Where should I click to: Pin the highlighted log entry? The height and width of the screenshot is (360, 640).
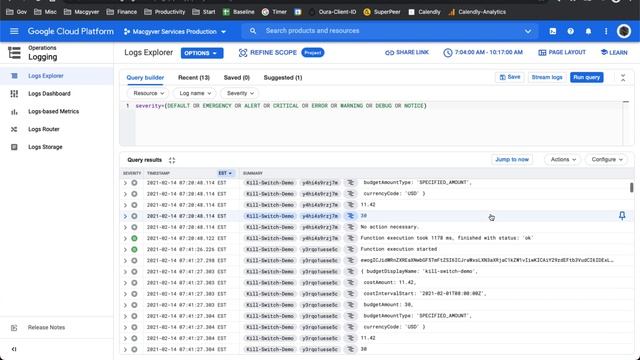point(622,216)
